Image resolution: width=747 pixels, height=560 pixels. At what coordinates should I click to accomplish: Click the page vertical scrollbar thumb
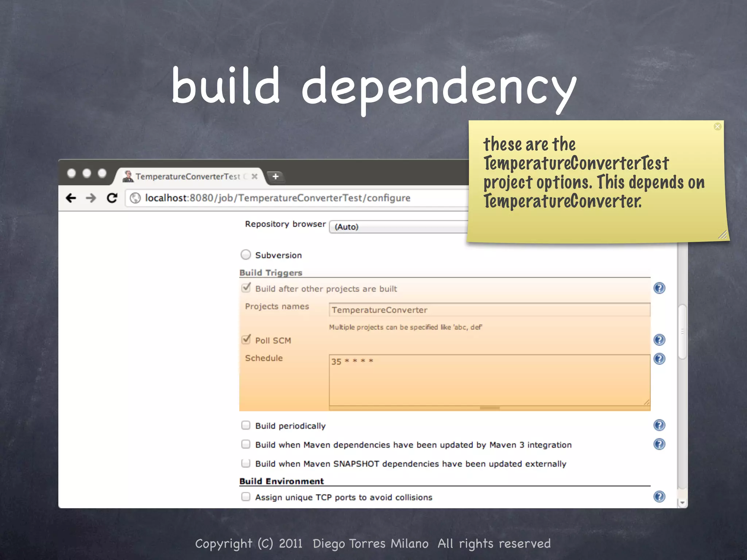(x=682, y=332)
